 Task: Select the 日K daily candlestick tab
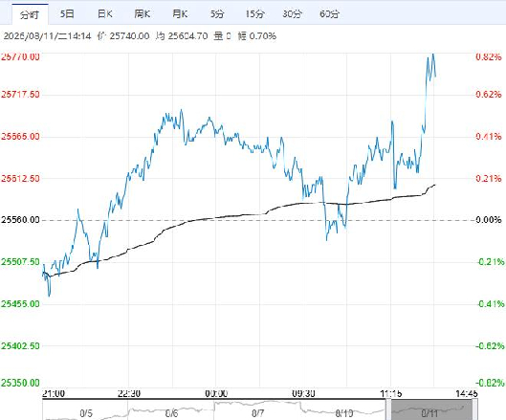(x=105, y=14)
